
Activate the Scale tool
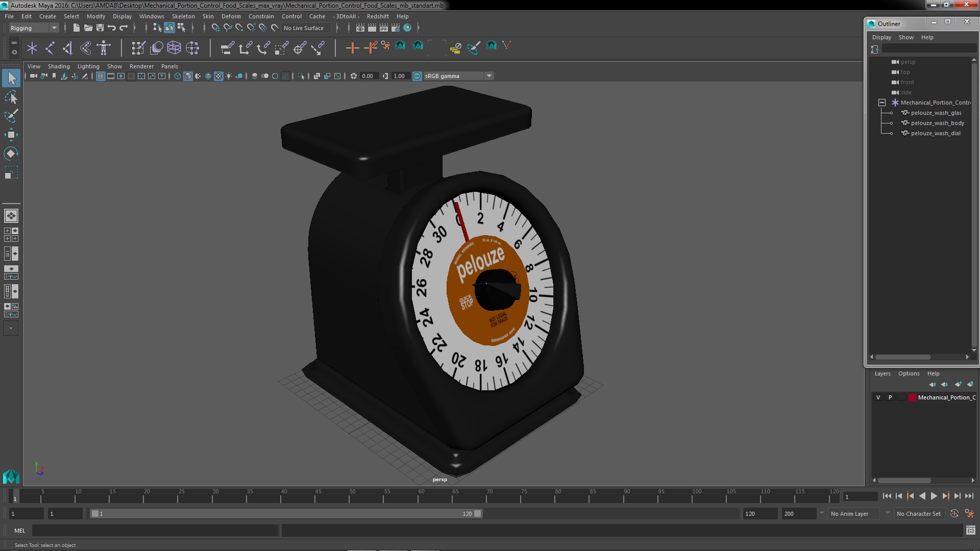(x=11, y=172)
